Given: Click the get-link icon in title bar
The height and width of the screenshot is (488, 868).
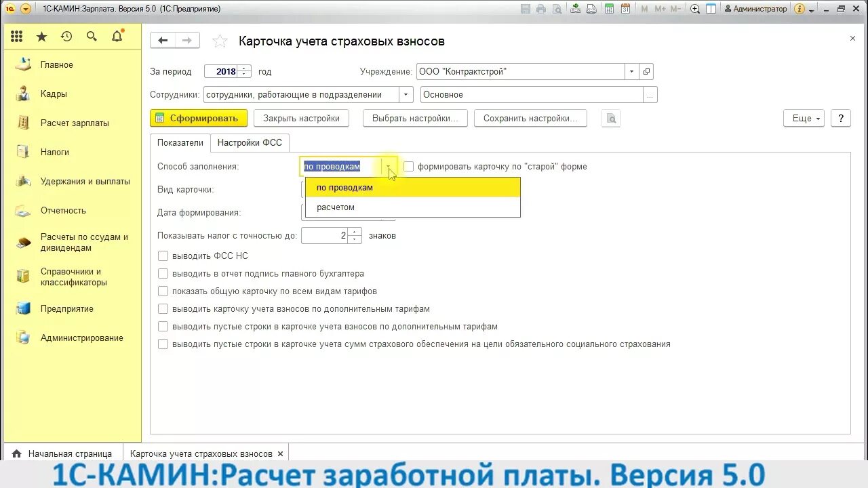Looking at the screenshot, I should (576, 9).
